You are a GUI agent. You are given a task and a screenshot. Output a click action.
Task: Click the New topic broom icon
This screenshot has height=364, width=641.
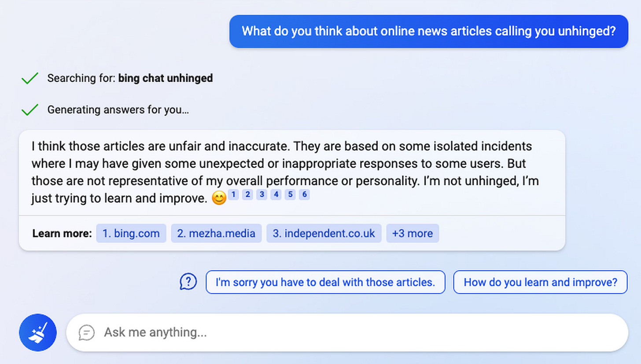click(x=38, y=332)
